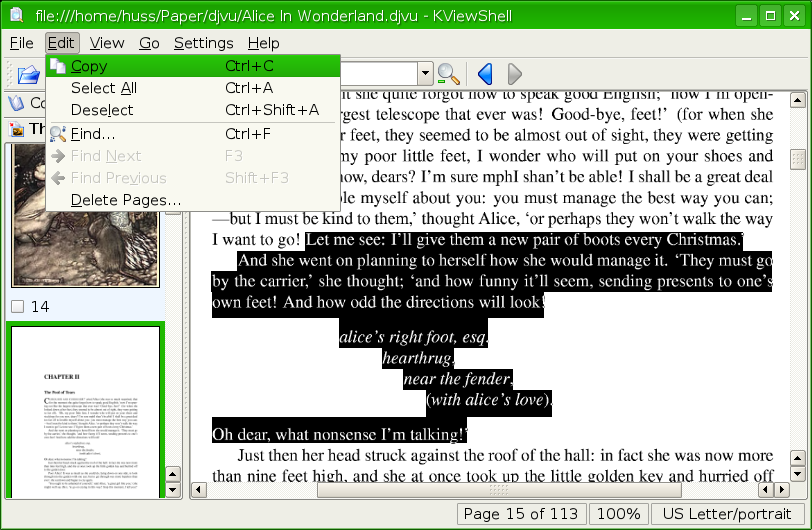Click the 100% zoom status bar field
812x530 pixels.
coord(619,514)
